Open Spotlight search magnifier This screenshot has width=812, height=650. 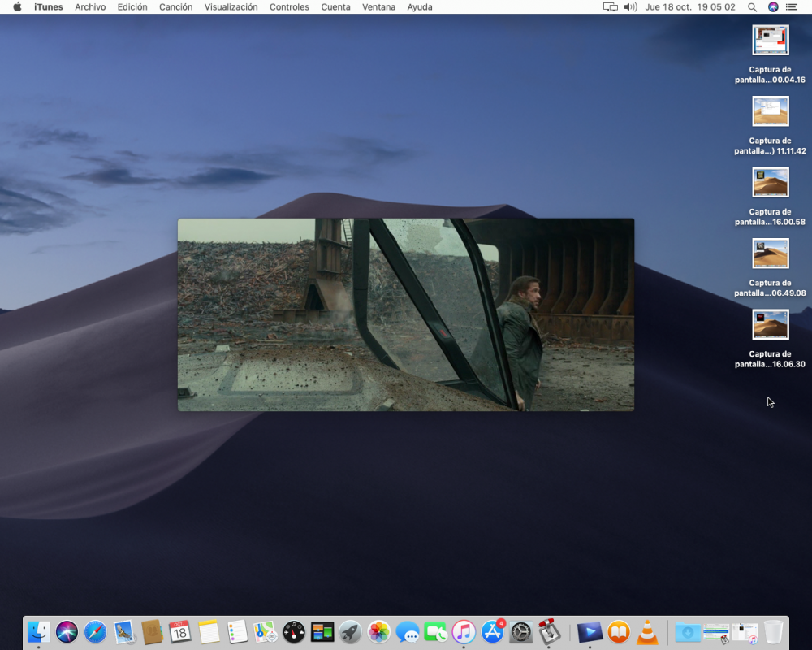coord(752,6)
